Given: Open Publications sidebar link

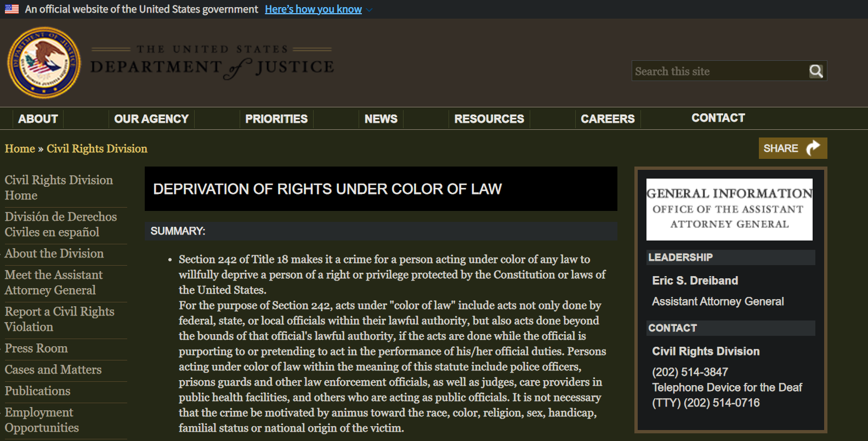Looking at the screenshot, I should pyautogui.click(x=37, y=391).
